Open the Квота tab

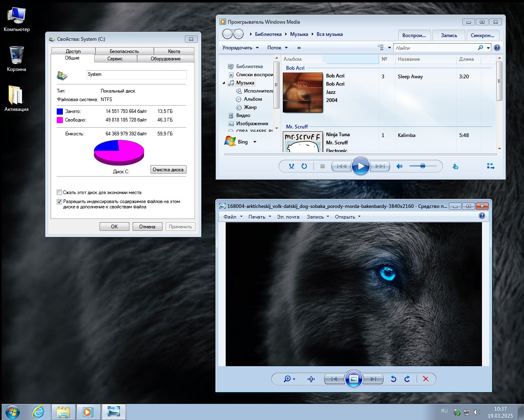174,51
